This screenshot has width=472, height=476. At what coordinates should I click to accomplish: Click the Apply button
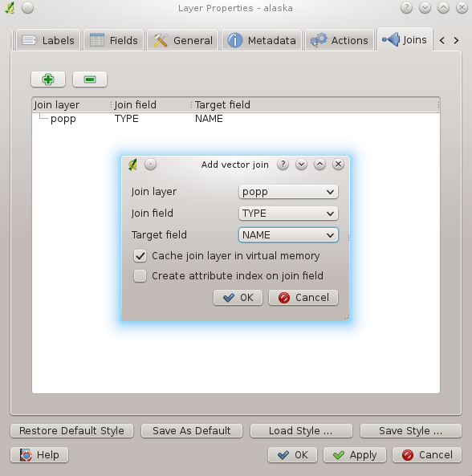pos(355,455)
